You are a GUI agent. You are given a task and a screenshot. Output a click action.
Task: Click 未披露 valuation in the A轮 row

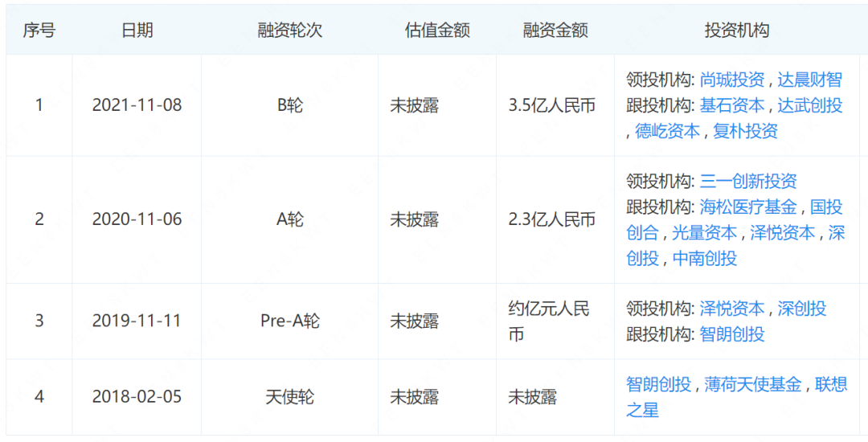414,219
